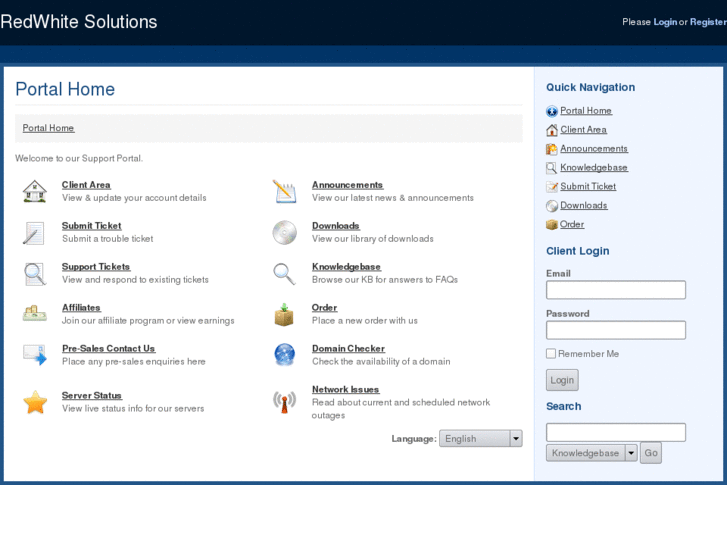Click the Downloads disc icon
This screenshot has width=727, height=545.
tap(284, 233)
